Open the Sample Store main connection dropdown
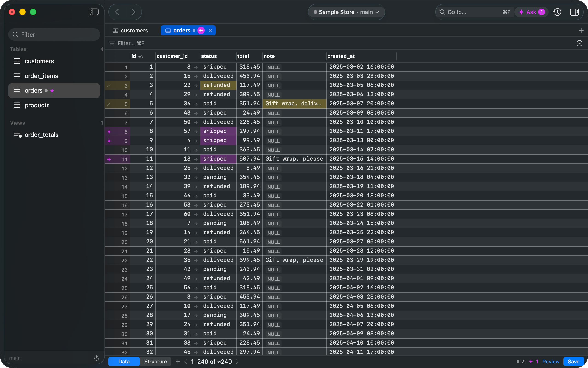The image size is (588, 368). click(346, 12)
